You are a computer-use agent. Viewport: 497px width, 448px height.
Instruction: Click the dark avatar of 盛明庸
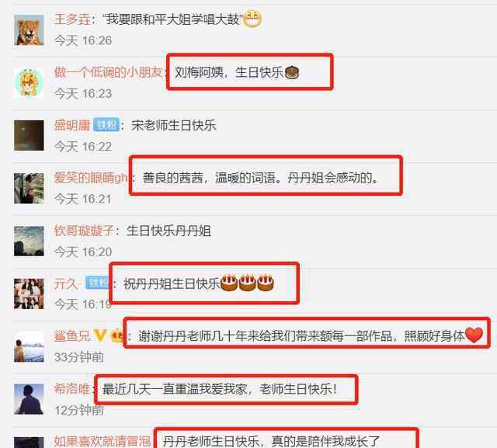[29, 135]
